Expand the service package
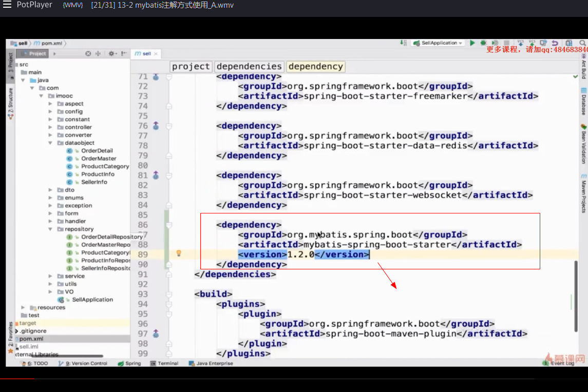The height and width of the screenshot is (392, 588). tap(50, 276)
